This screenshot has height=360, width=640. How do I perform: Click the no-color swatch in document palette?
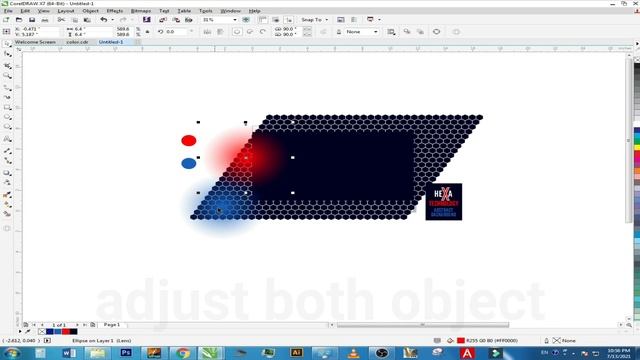42,331
